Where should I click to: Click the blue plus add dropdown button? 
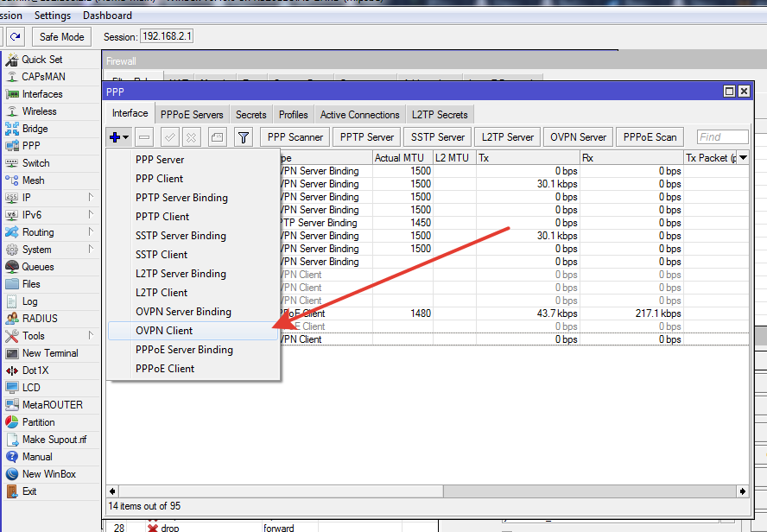(x=119, y=137)
